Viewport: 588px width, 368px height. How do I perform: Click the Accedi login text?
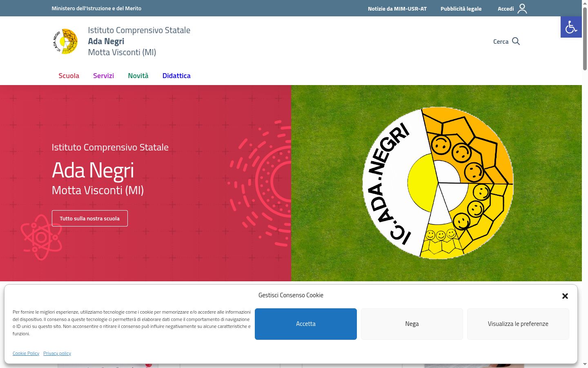[x=506, y=9]
